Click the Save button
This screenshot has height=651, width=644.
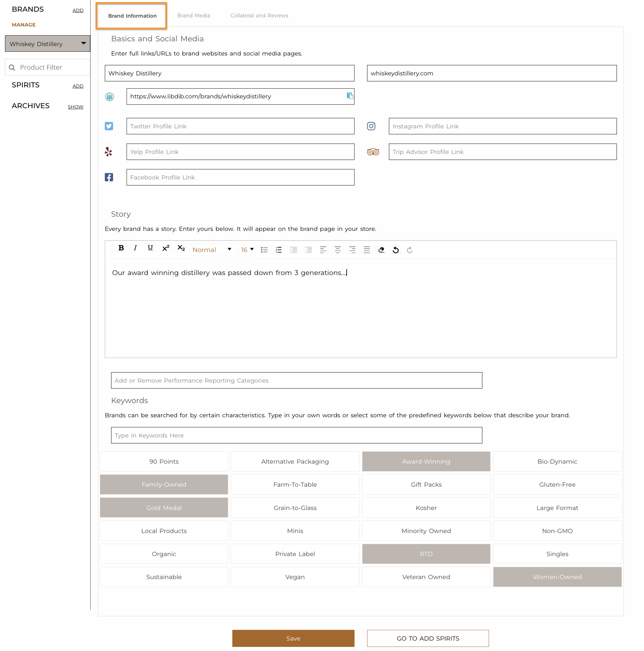(293, 638)
